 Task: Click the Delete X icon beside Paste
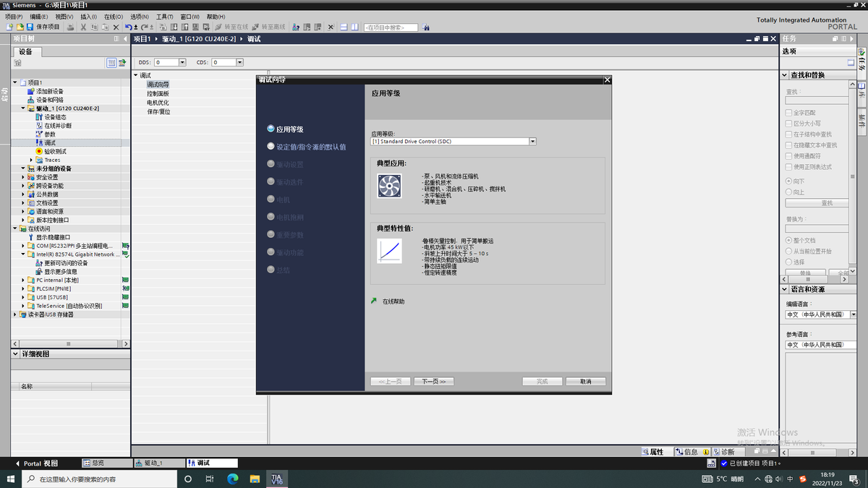pyautogui.click(x=116, y=27)
